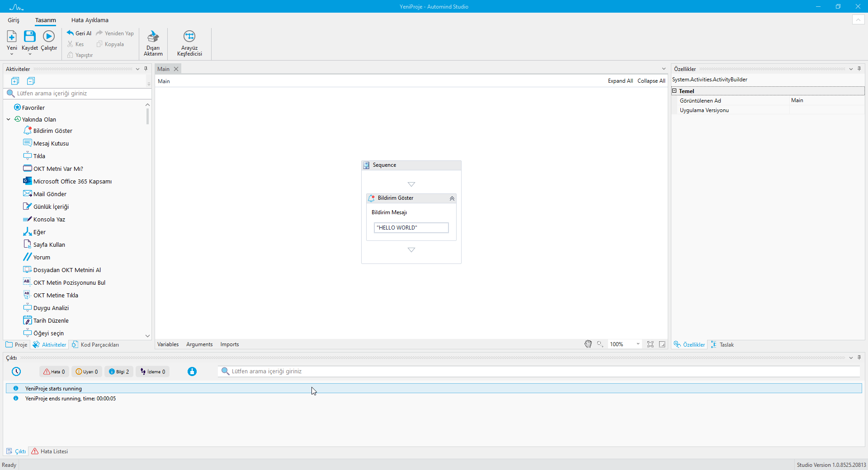Toggle the Hata 0 error filter
The width and height of the screenshot is (868, 470).
(x=54, y=371)
